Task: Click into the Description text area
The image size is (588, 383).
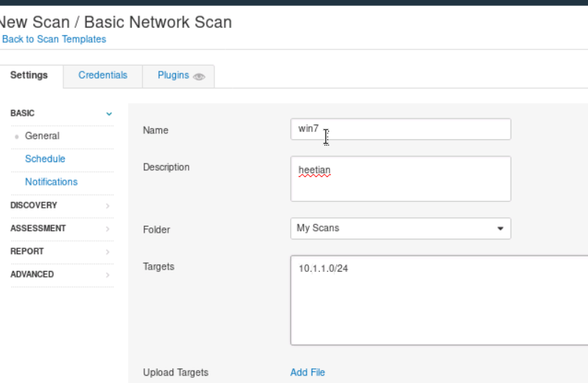Action: point(400,179)
